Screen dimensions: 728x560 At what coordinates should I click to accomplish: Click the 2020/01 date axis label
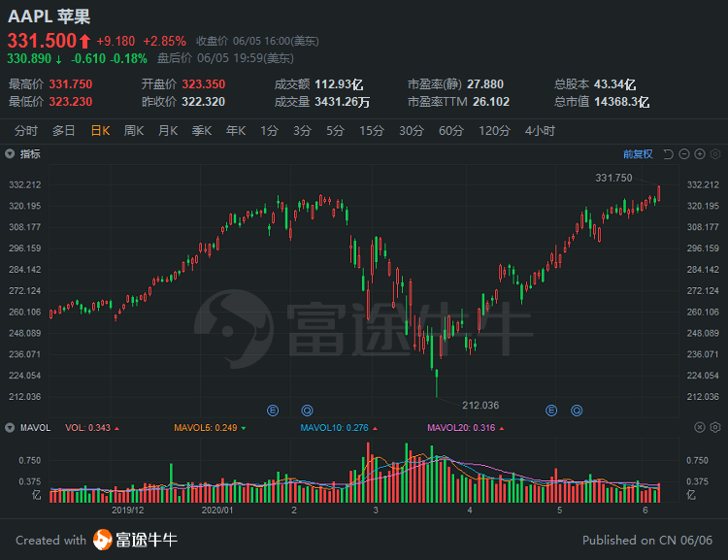217,511
